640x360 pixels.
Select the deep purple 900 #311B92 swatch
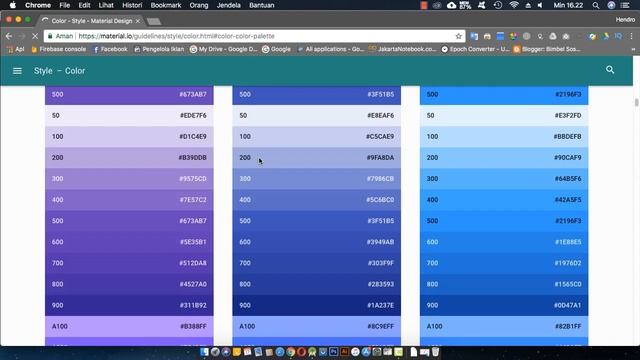point(129,305)
